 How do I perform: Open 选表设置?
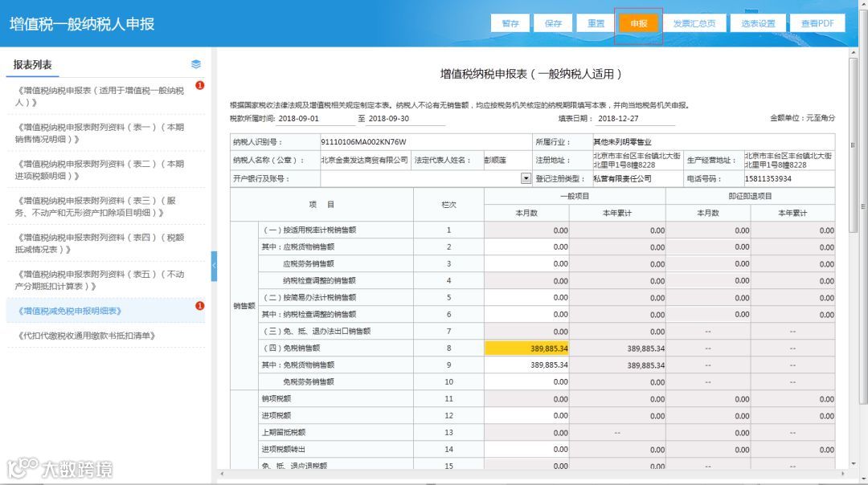click(x=758, y=23)
